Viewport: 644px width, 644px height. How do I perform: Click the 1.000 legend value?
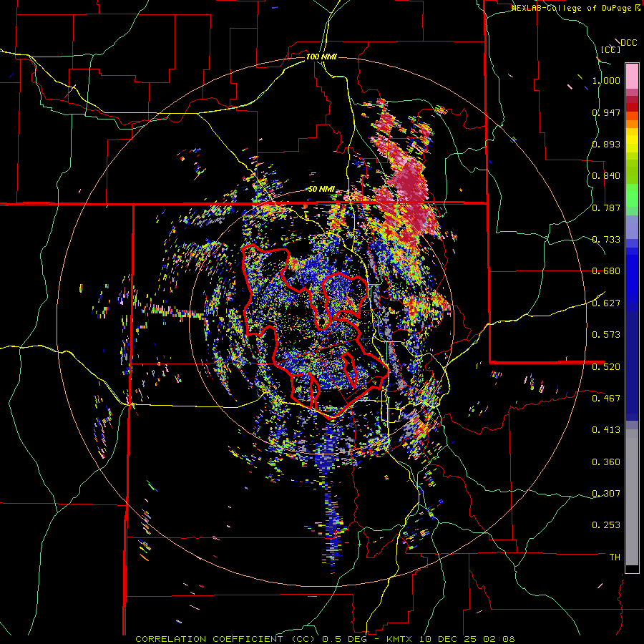click(x=606, y=80)
